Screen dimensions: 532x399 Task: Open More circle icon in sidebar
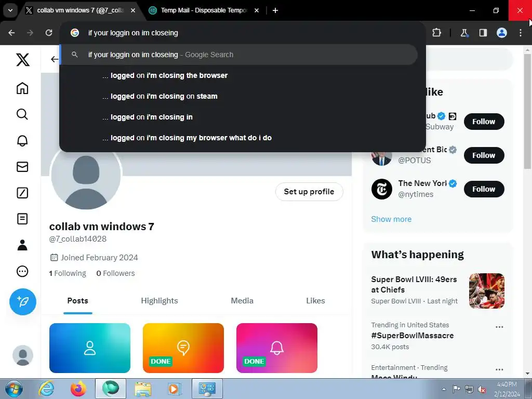tap(22, 271)
